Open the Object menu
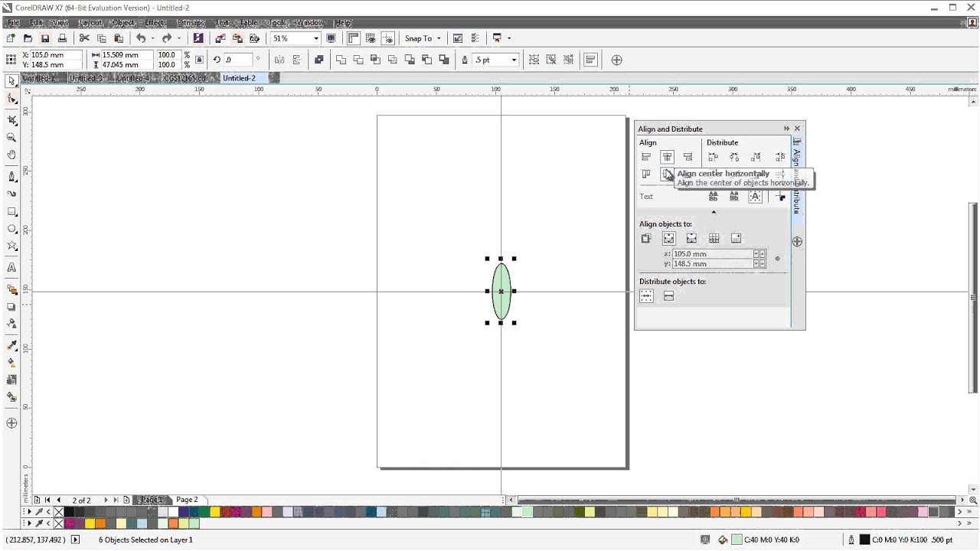980x551 pixels. click(123, 23)
